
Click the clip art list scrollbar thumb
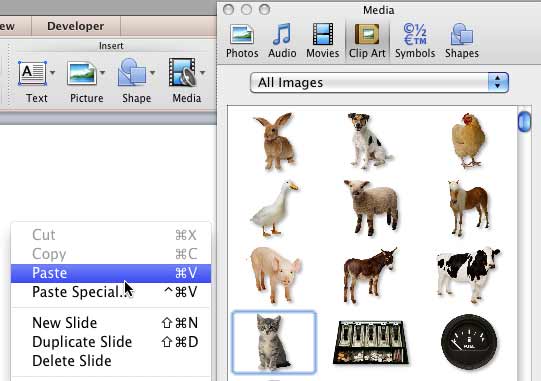pyautogui.click(x=524, y=121)
